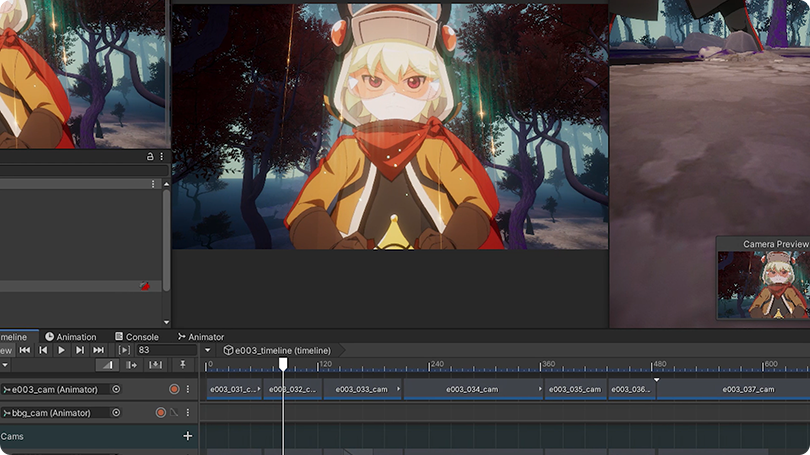
Task: Toggle the play range mode
Action: (x=124, y=350)
